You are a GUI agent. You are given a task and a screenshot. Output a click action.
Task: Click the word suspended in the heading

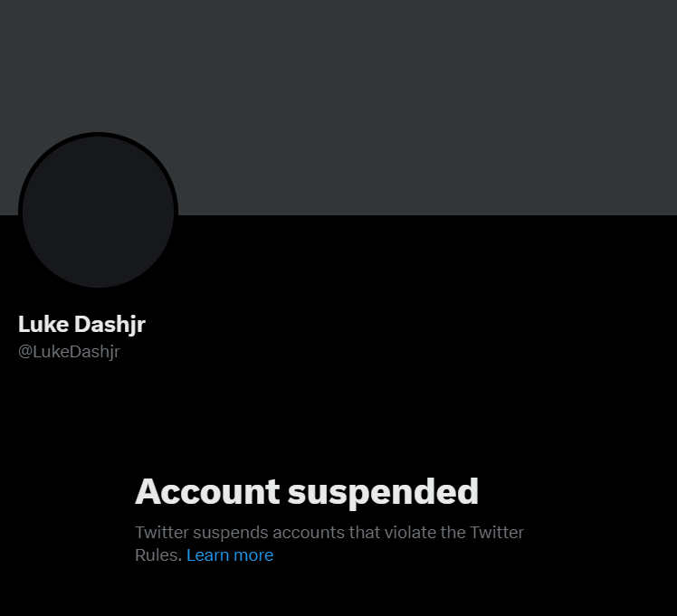pos(383,493)
